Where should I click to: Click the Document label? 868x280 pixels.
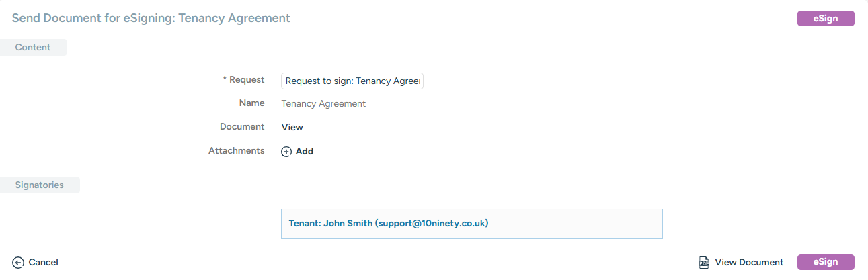[x=242, y=127]
